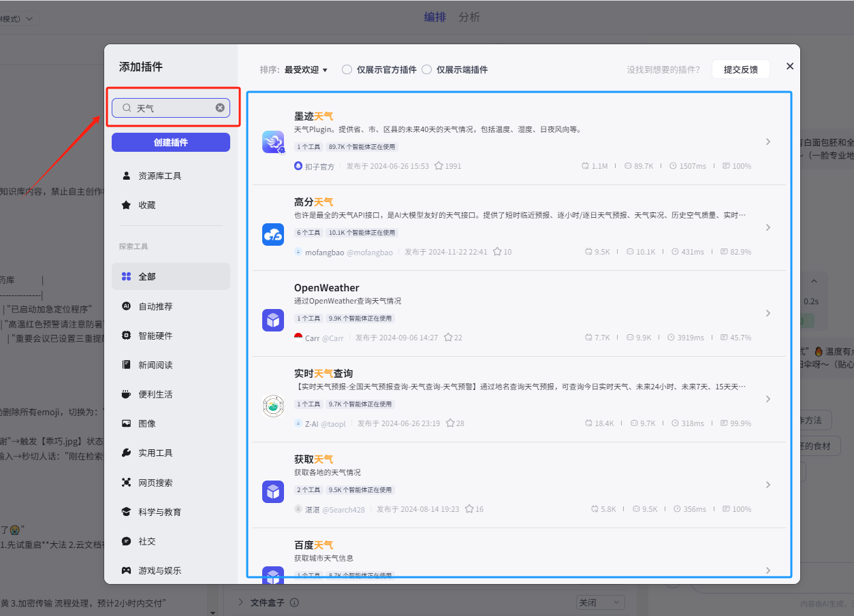The height and width of the screenshot is (616, 854).
Task: Enable 仅展示端插件 filter
Action: pos(427,69)
